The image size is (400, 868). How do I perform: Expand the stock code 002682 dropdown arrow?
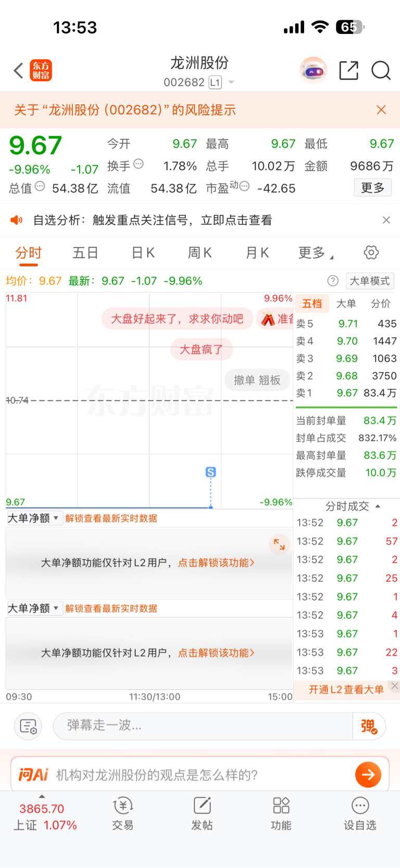click(x=231, y=82)
